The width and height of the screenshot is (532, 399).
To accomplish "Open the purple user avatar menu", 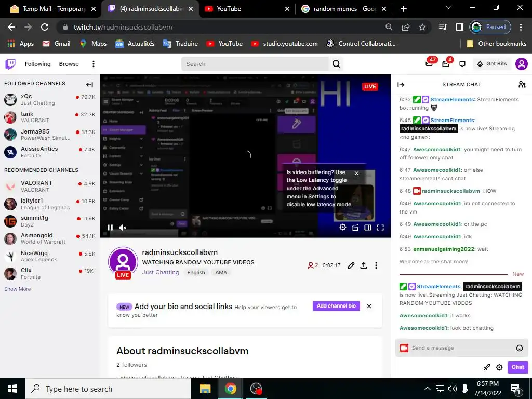I will tap(522, 64).
